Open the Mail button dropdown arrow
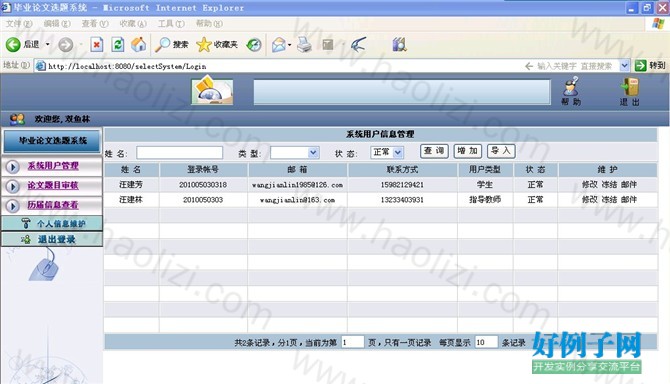This screenshot has height=384, width=670. [x=290, y=44]
